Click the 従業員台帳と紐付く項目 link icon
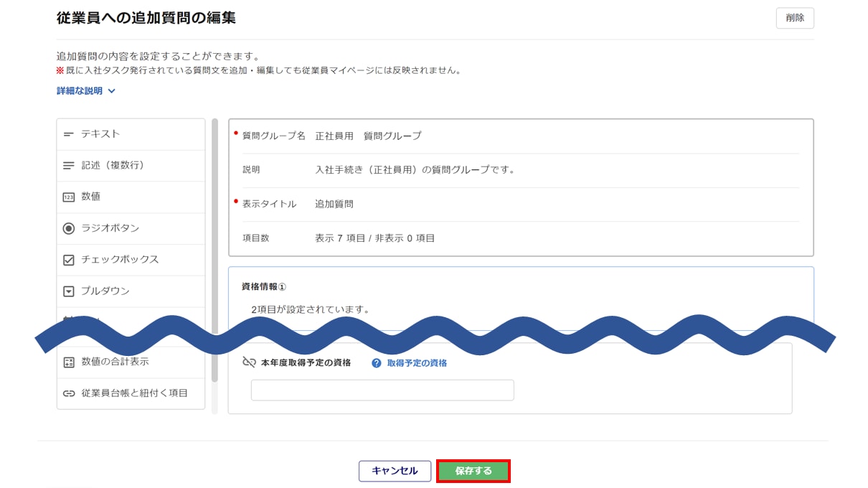The height and width of the screenshot is (488, 868). coord(69,393)
